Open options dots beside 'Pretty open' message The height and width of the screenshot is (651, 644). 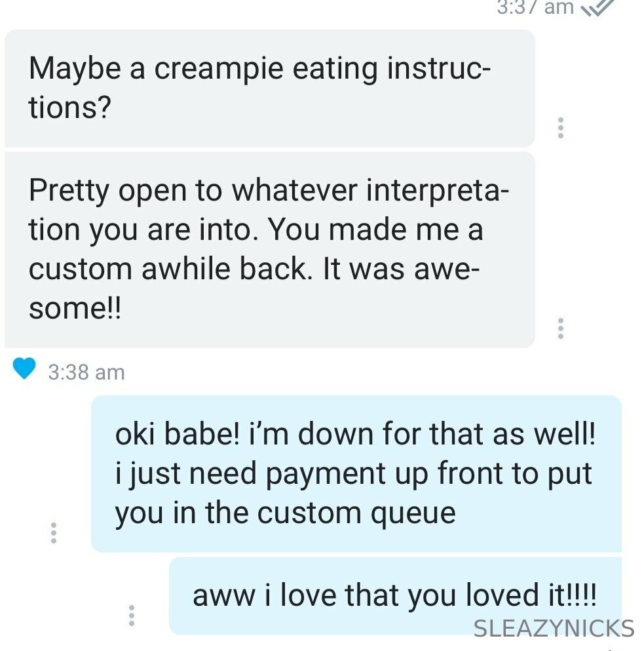(561, 328)
